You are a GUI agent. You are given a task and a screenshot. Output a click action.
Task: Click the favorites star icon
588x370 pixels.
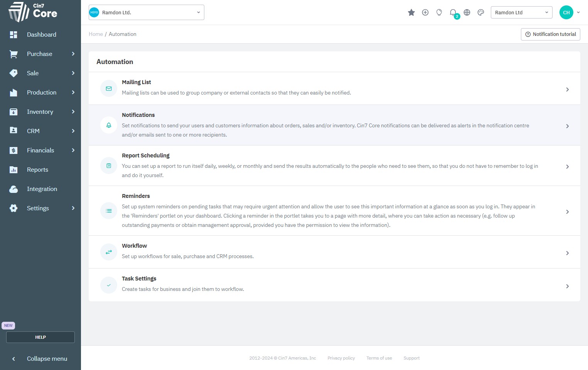tap(411, 13)
